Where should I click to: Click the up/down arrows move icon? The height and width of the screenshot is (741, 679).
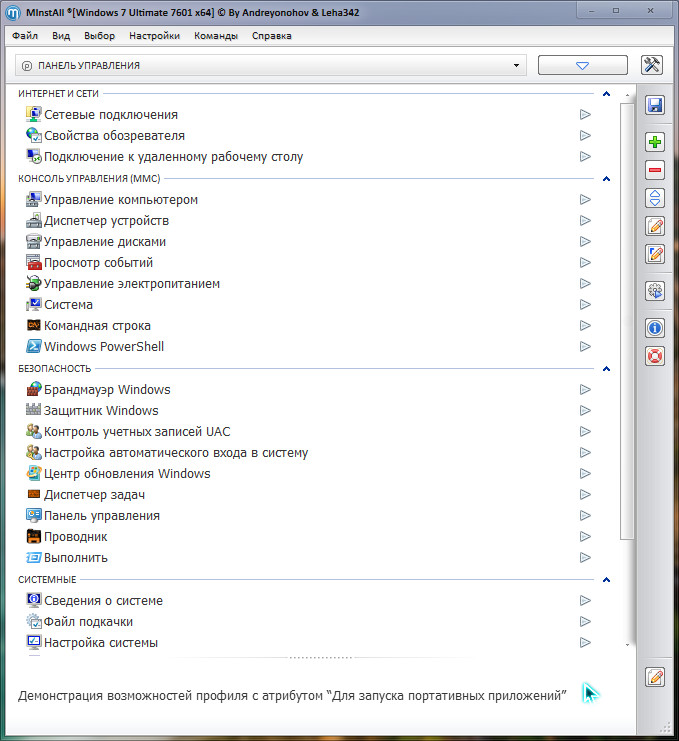point(655,198)
